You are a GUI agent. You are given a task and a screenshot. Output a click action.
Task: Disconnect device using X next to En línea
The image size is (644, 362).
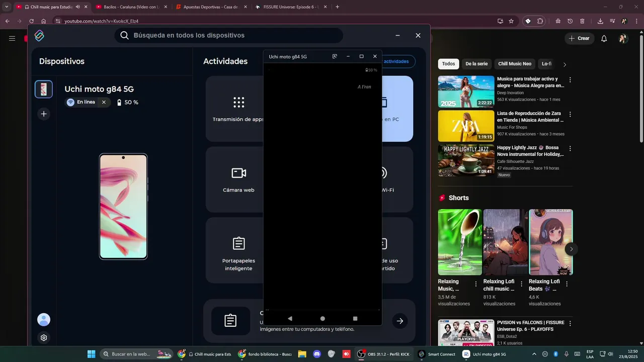pos(104,102)
